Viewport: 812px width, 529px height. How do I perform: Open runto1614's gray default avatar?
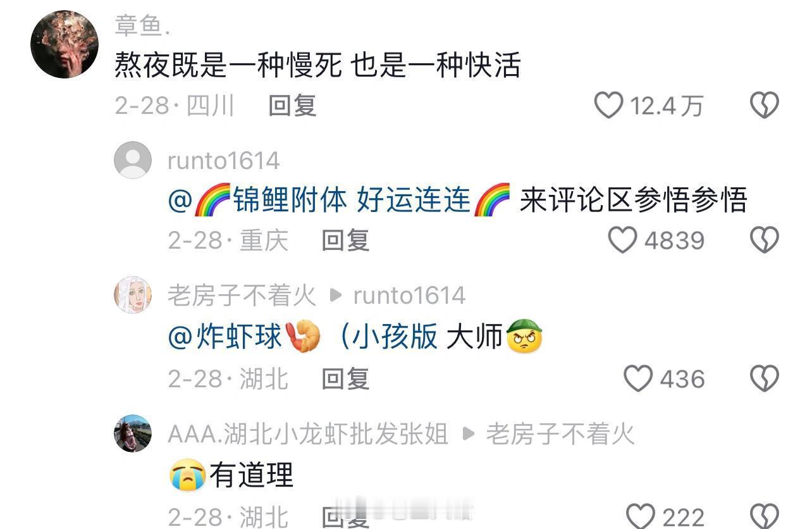pyautogui.click(x=133, y=160)
